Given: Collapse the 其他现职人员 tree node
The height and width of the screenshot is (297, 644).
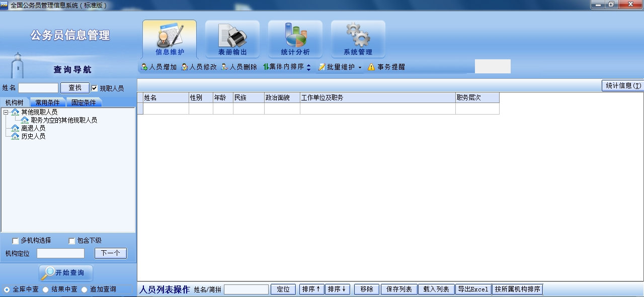Looking at the screenshot, I should click(6, 112).
